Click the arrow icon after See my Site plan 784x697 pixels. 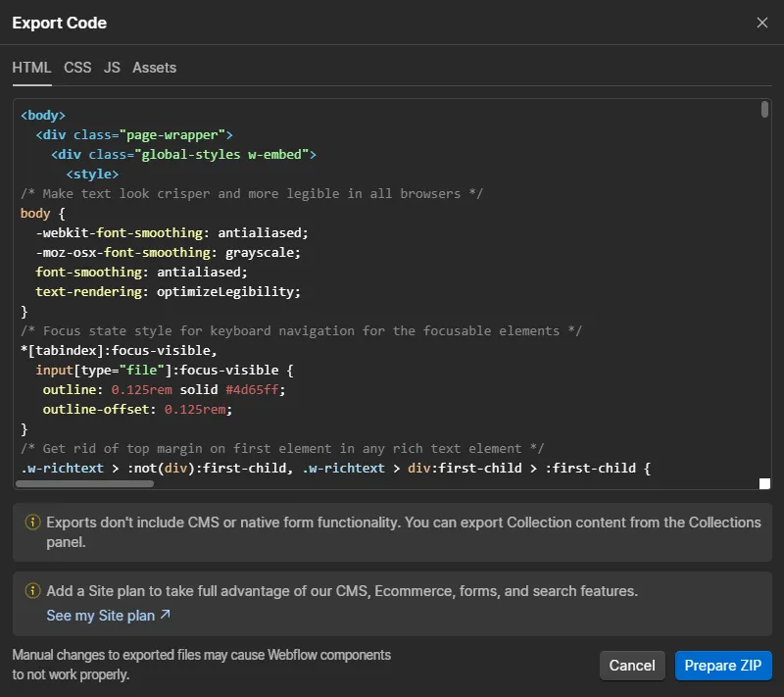tap(166, 615)
